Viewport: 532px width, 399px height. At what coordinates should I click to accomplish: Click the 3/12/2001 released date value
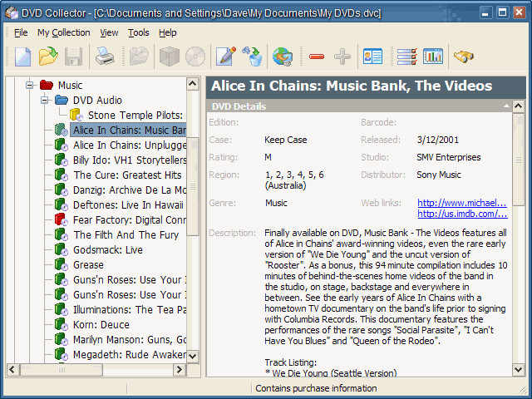click(x=438, y=140)
